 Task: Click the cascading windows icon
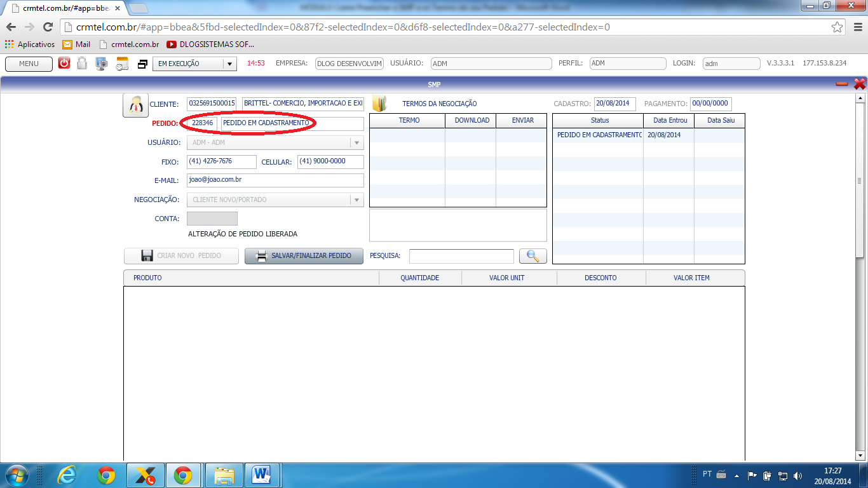pos(142,64)
